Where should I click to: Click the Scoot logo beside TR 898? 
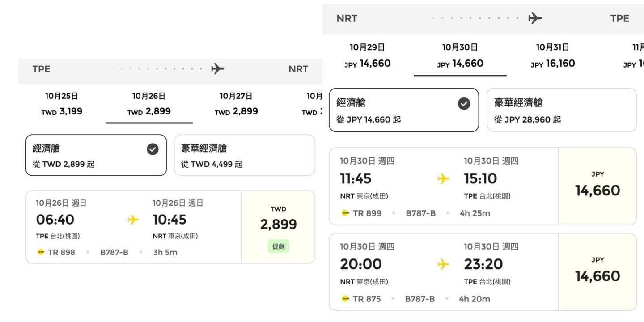[x=41, y=252]
